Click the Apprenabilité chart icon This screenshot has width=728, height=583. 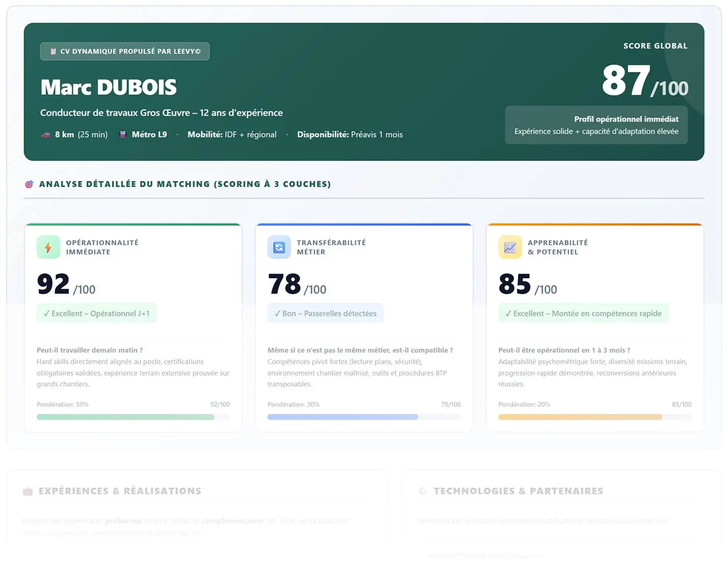(x=509, y=247)
